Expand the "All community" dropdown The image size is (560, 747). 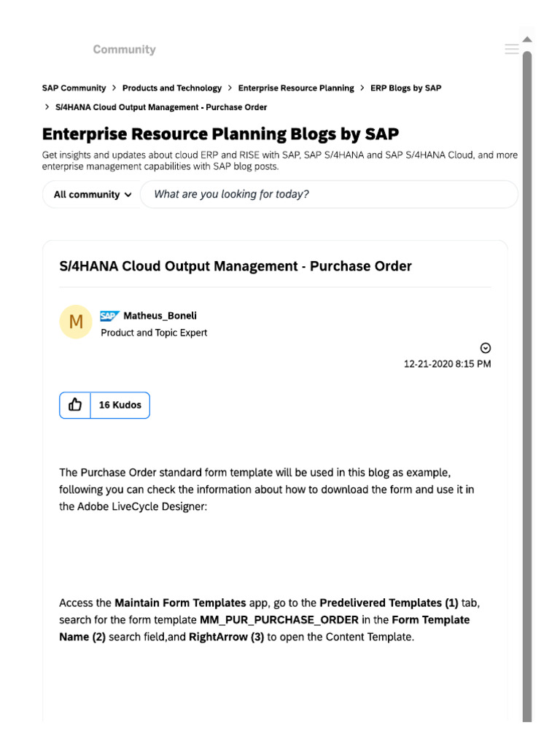coord(93,195)
